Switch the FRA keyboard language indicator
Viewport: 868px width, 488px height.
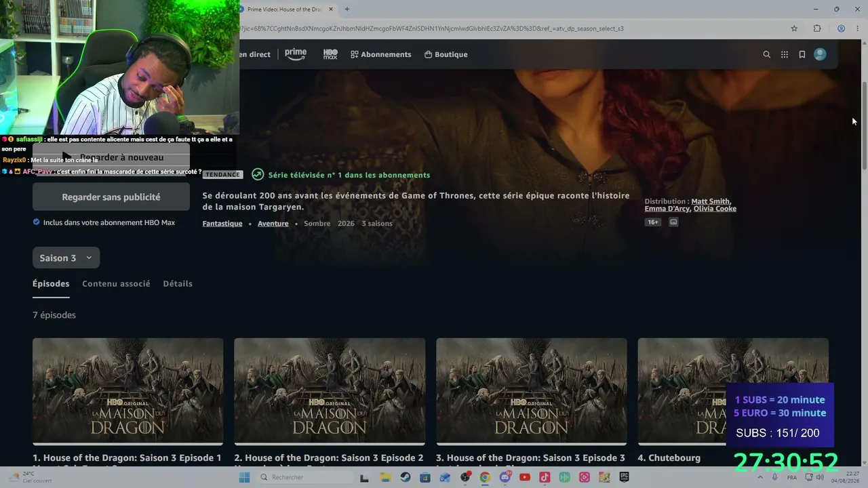coord(792,477)
